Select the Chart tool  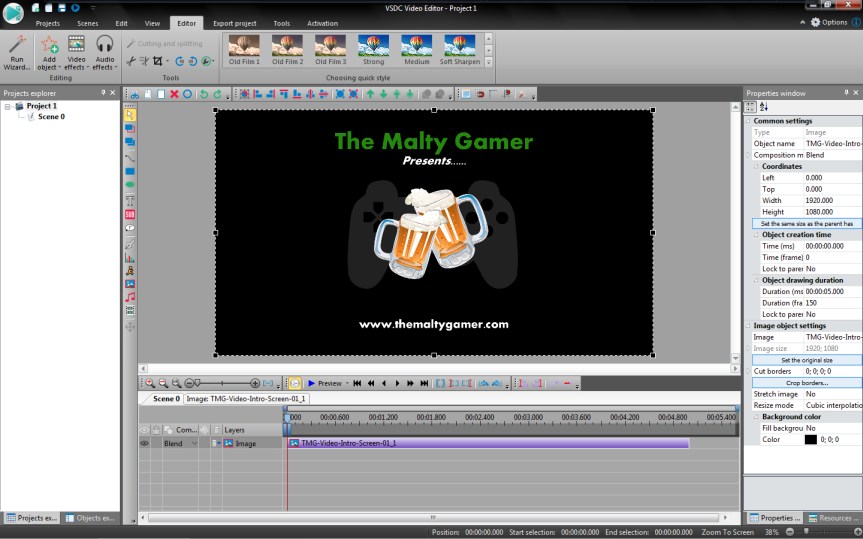tap(130, 257)
